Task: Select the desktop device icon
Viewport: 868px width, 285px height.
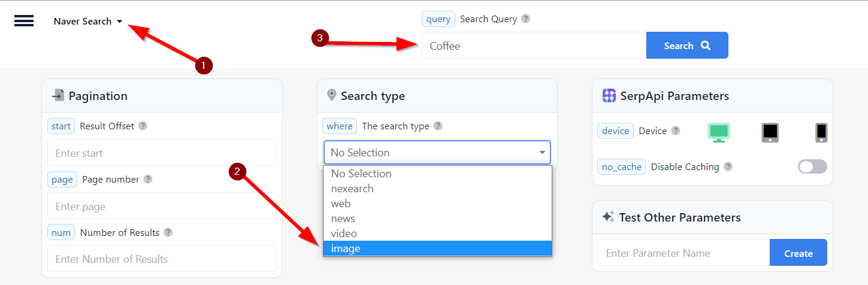Action: coord(719,132)
